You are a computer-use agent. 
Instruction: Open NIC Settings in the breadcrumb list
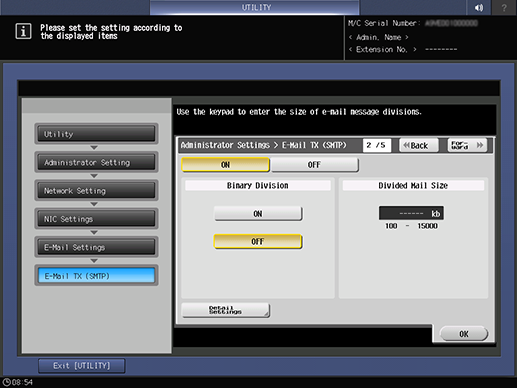click(x=96, y=219)
